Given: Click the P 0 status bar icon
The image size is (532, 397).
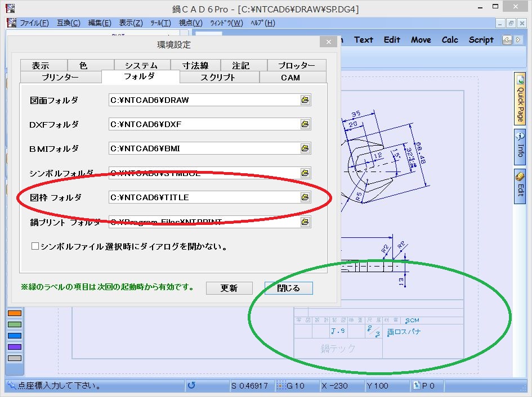Looking at the screenshot, I should point(416,386).
